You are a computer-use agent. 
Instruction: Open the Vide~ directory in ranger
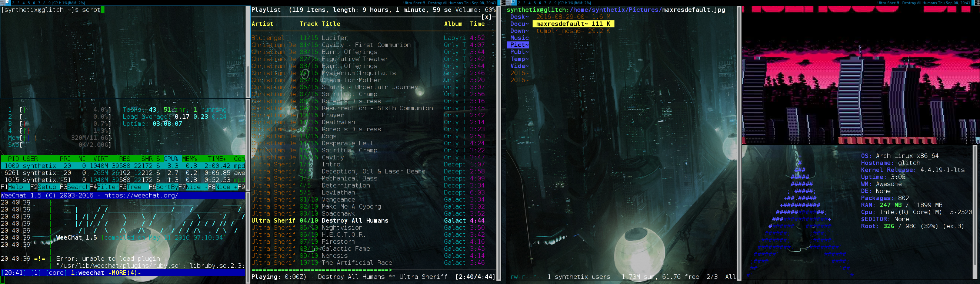(519, 66)
